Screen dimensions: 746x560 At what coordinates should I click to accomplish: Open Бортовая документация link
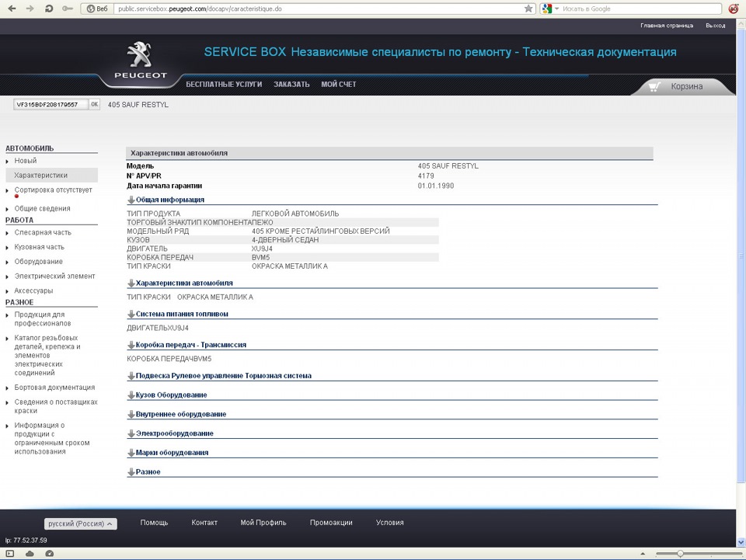pos(54,388)
